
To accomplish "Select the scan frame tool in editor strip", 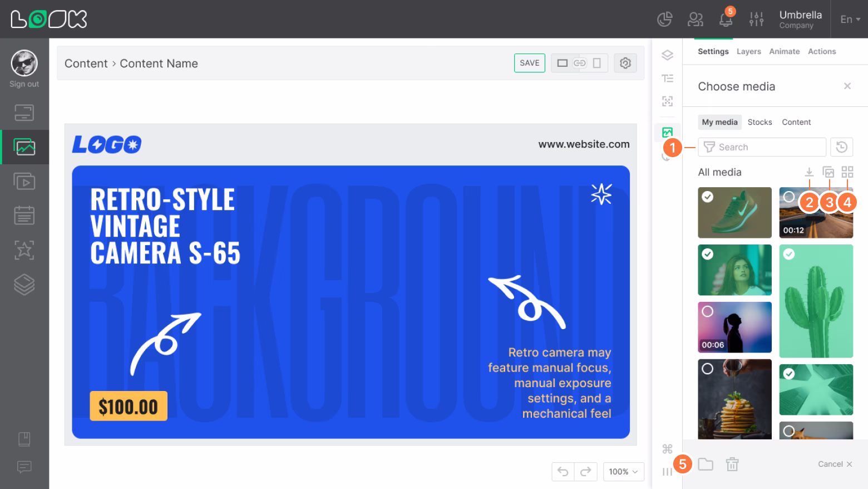I will 667,101.
